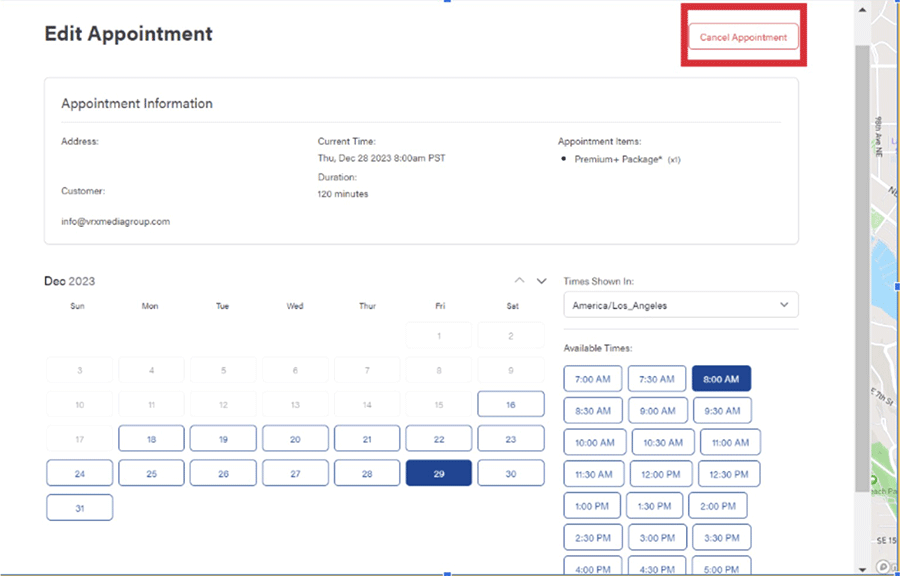Select December 29 on the calendar
The width and height of the screenshot is (900, 576).
point(439,474)
